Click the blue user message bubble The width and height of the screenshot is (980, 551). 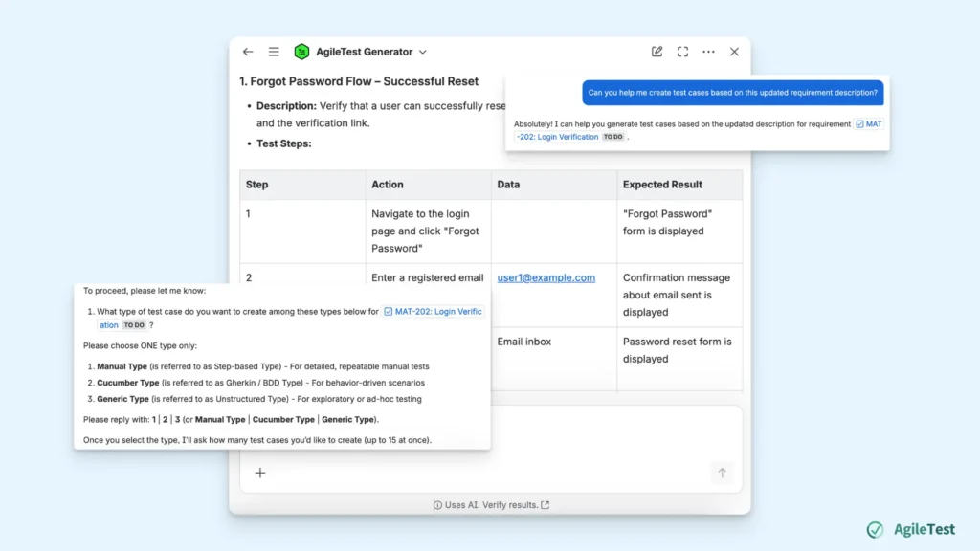coord(732,93)
